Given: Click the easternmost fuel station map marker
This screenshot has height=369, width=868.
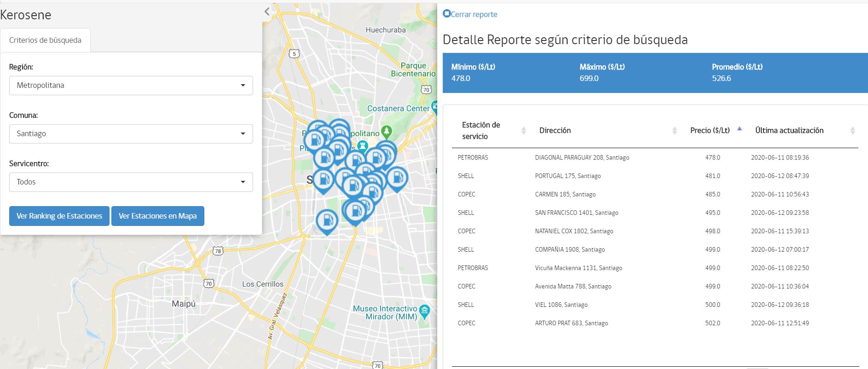Looking at the screenshot, I should click(x=397, y=178).
